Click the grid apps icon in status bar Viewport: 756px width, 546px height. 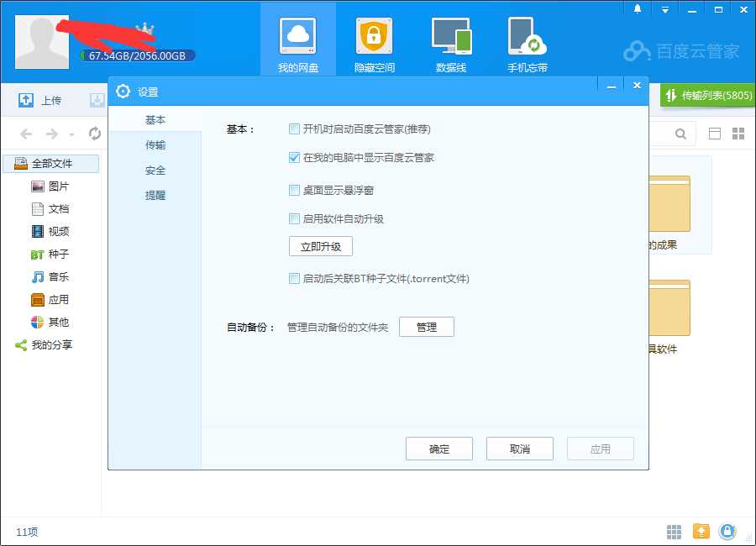[674, 532]
